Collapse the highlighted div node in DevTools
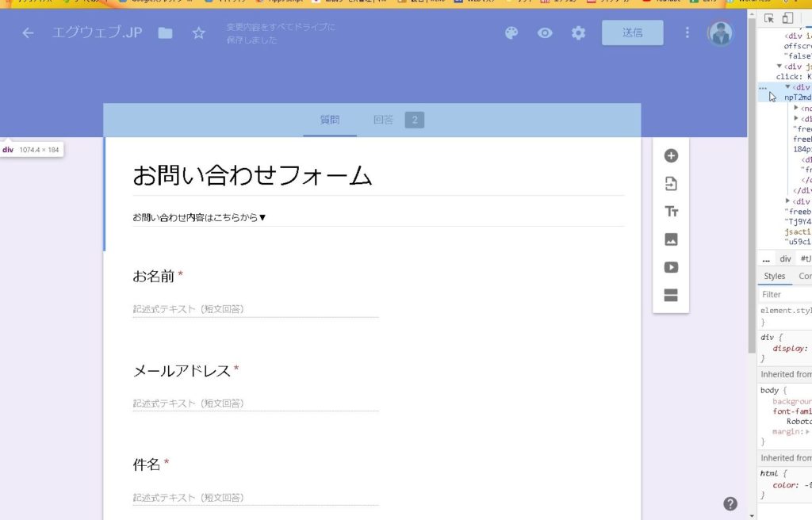This screenshot has height=520, width=812. click(x=788, y=87)
